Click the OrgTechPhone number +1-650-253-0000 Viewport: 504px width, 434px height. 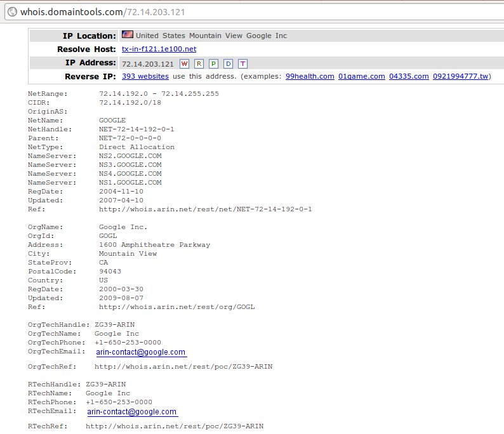click(128, 343)
